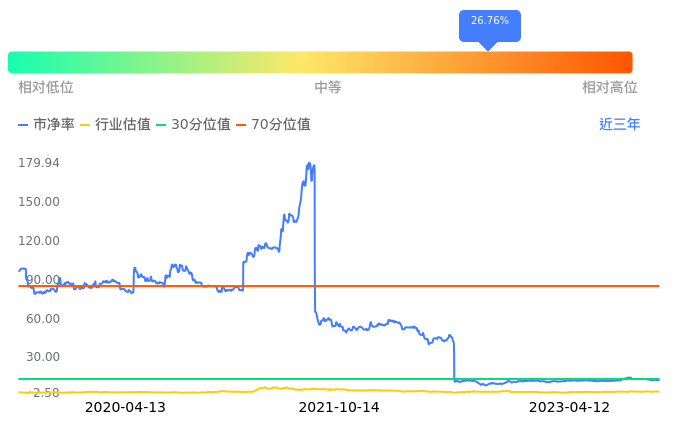Screen dimensions: 686x442
Task: Toggle the 行业估值 legend series
Action: (115, 125)
